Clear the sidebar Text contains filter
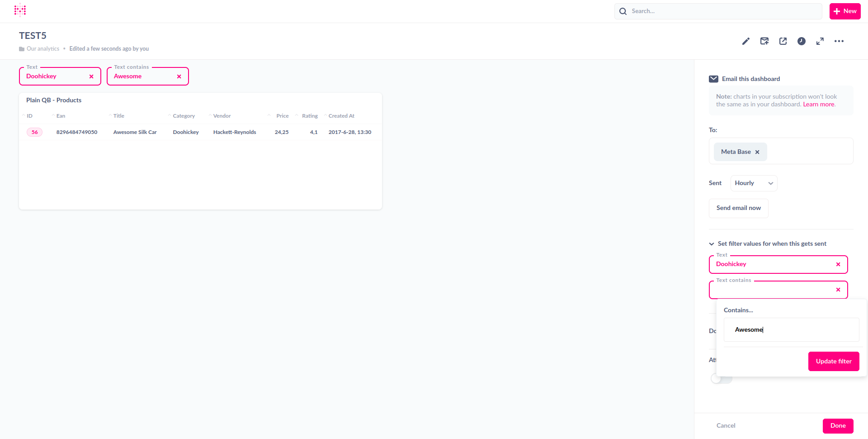The height and width of the screenshot is (439, 868). [x=838, y=290]
